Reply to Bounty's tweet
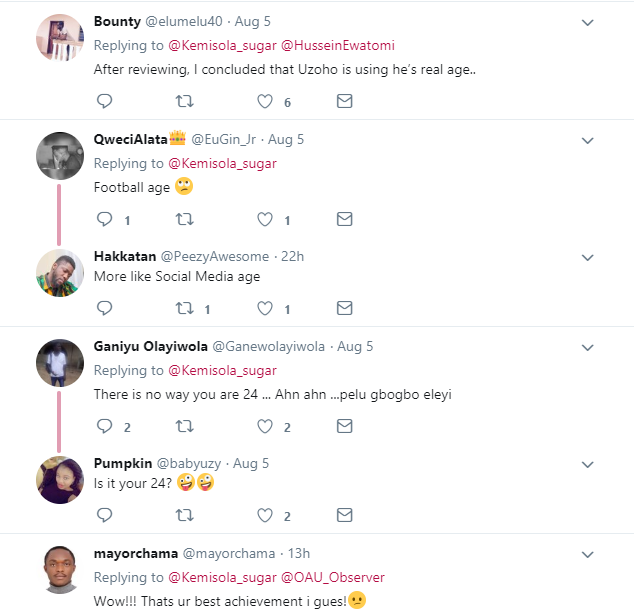Image resolution: width=634 pixels, height=609 pixels. tap(104, 101)
